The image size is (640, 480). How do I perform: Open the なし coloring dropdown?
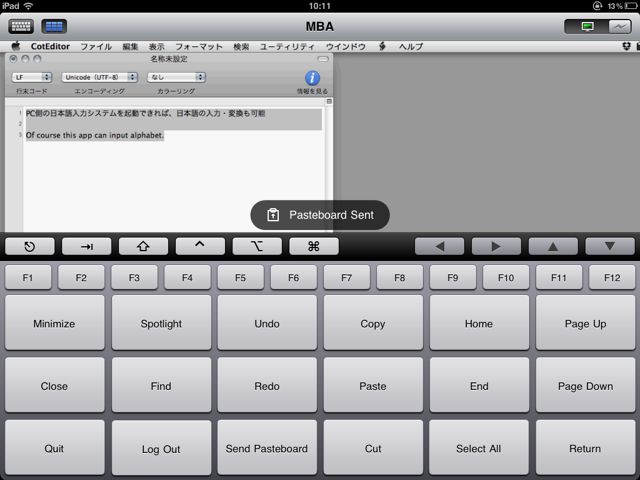point(176,77)
